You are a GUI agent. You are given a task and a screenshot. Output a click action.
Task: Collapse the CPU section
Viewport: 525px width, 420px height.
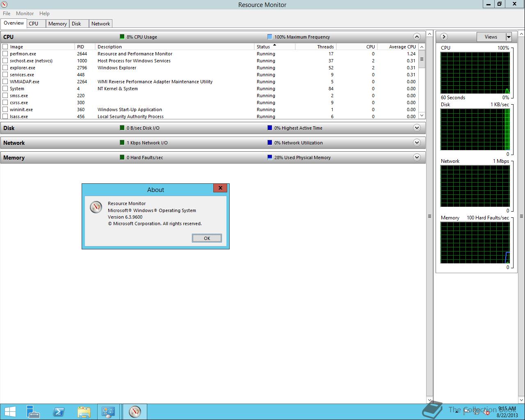417,37
